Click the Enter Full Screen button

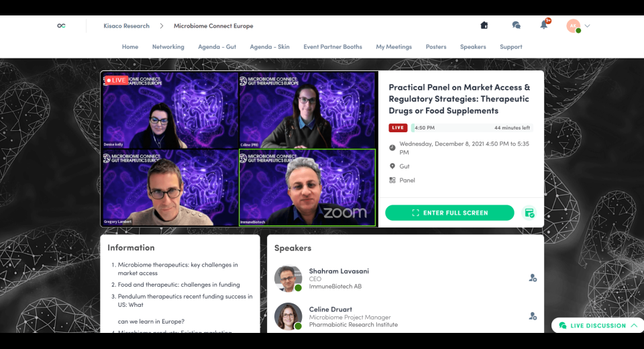coord(449,213)
